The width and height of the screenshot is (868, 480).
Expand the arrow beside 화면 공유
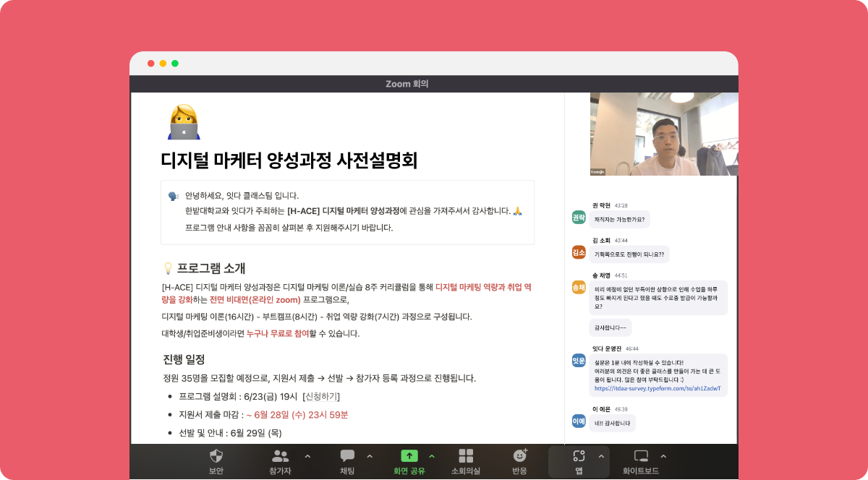(432, 456)
